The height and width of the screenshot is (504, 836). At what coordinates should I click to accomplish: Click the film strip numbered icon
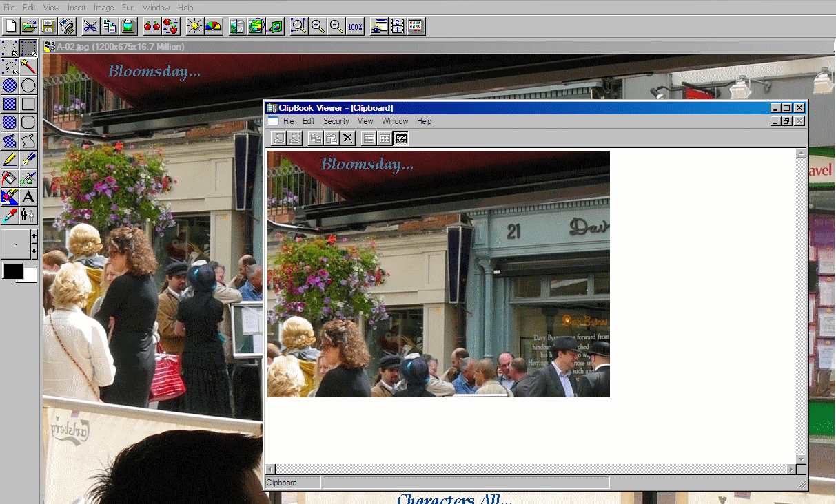click(398, 26)
